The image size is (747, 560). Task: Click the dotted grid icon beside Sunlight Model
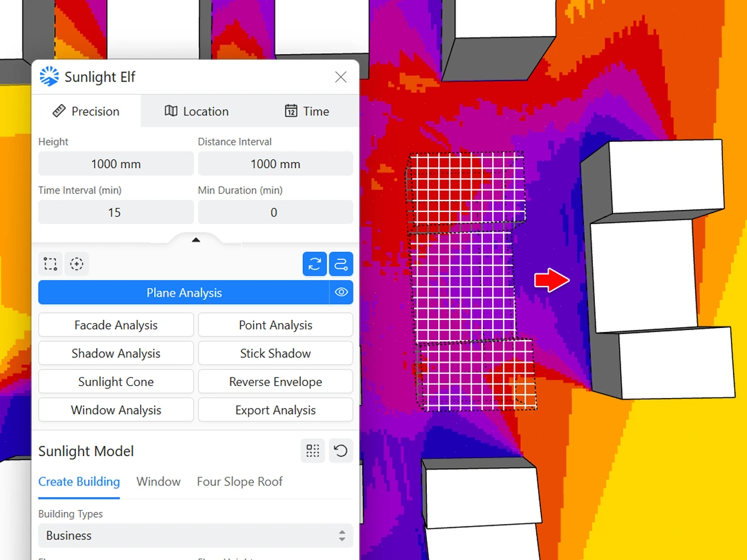tap(313, 451)
